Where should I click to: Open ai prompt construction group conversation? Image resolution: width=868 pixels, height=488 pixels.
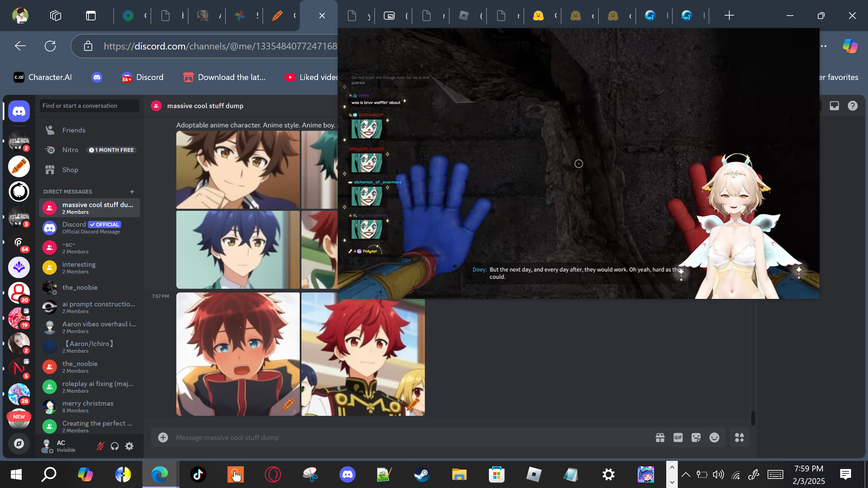click(x=90, y=307)
